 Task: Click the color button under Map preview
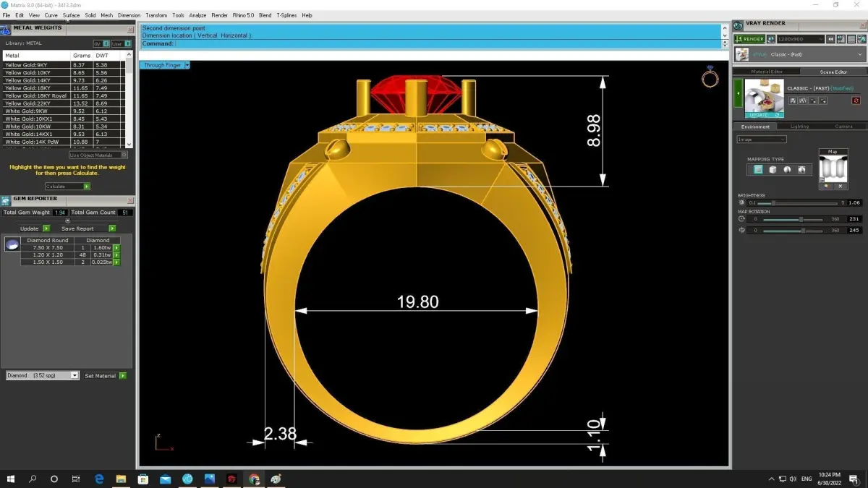826,187
